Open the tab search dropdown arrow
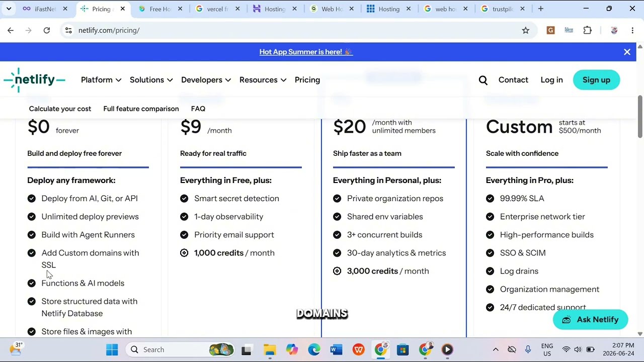Image resolution: width=644 pixels, height=362 pixels. [9, 9]
